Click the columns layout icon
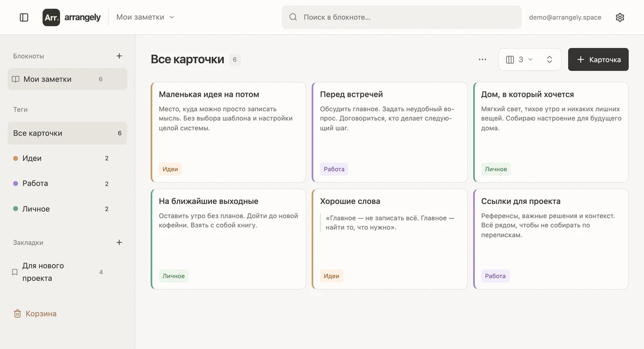The image size is (644, 349). click(x=510, y=59)
